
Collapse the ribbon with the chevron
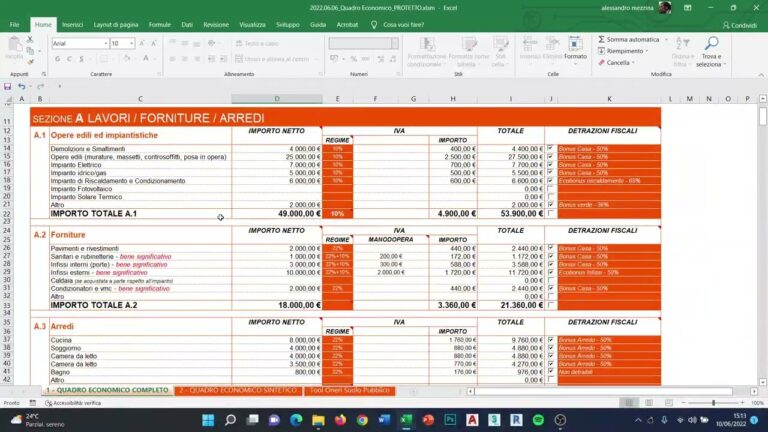coord(761,74)
